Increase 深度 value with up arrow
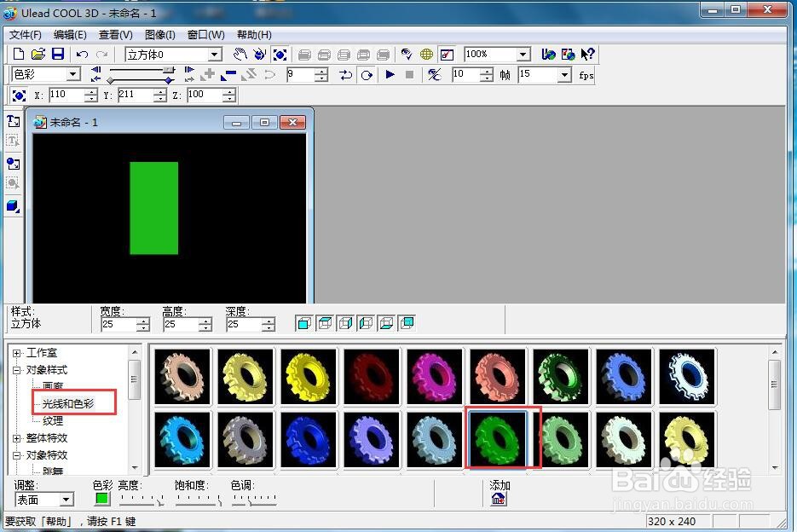The height and width of the screenshot is (532, 797). pos(269,321)
